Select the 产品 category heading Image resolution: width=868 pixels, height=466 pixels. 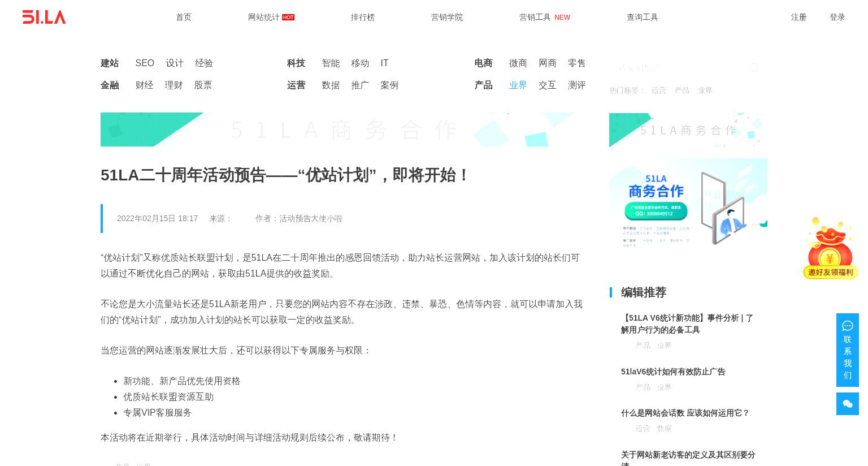pos(483,85)
